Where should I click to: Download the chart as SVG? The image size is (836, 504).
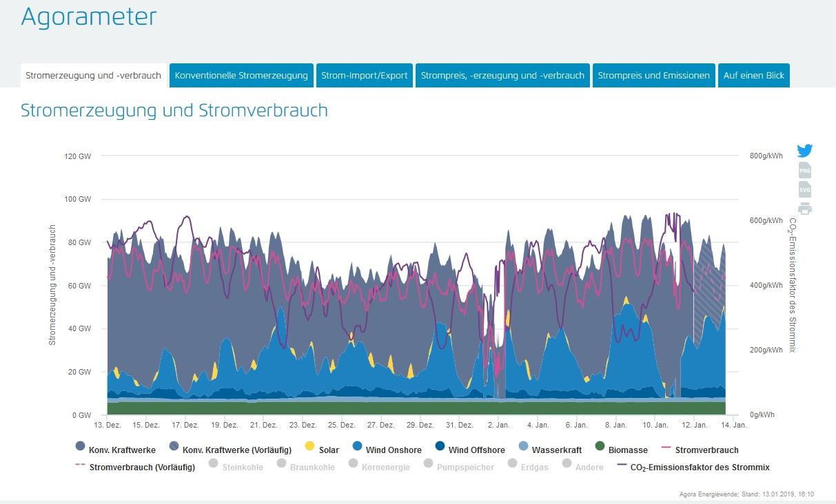pyautogui.click(x=804, y=189)
